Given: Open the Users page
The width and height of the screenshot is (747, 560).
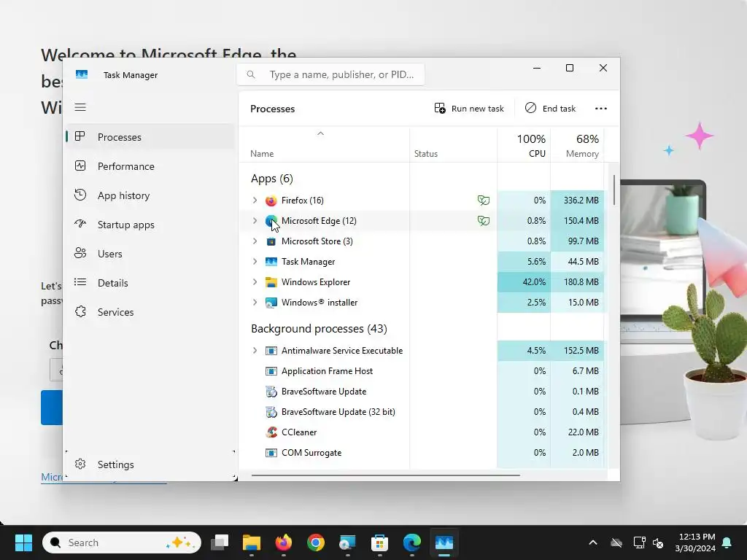Looking at the screenshot, I should point(150,254).
